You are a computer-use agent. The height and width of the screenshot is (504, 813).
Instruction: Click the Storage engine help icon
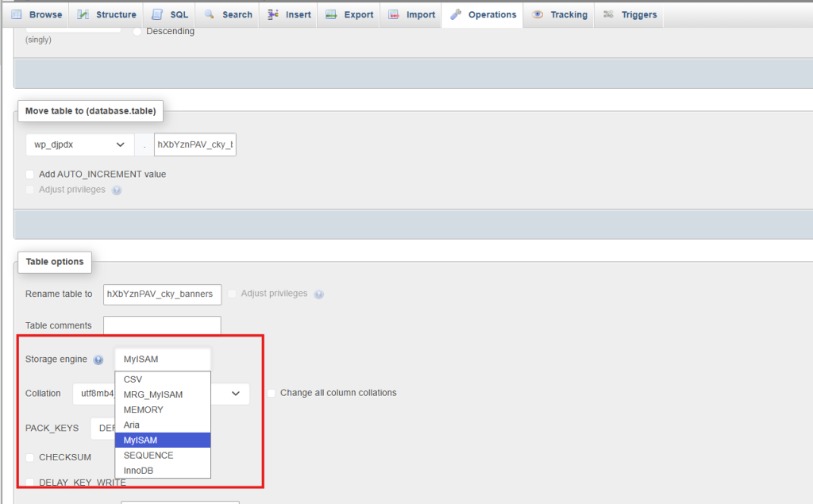[98, 360]
